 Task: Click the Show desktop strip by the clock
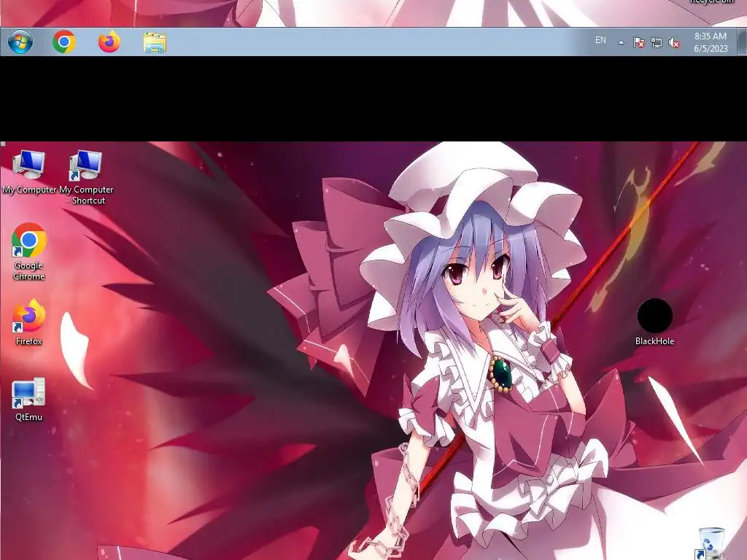click(x=742, y=42)
